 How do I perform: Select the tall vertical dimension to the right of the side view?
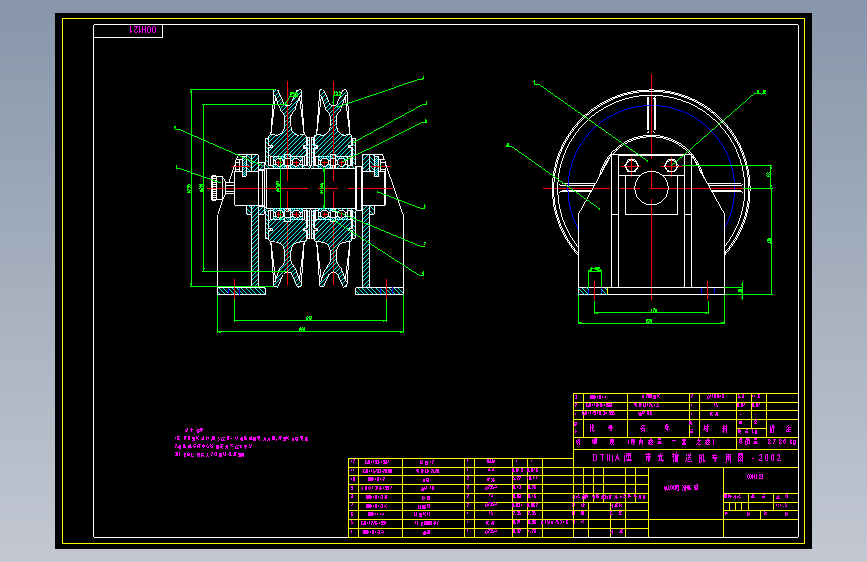(x=771, y=230)
